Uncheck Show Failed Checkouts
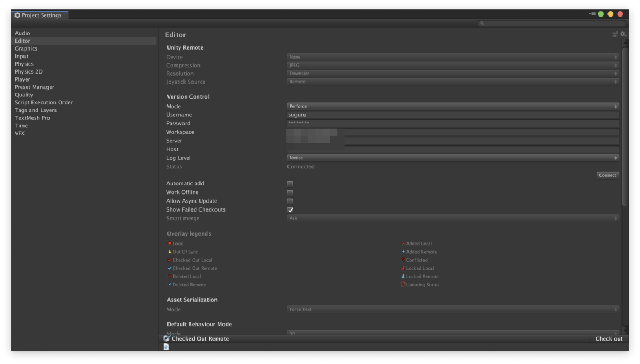This screenshot has height=364, width=640. [x=290, y=209]
